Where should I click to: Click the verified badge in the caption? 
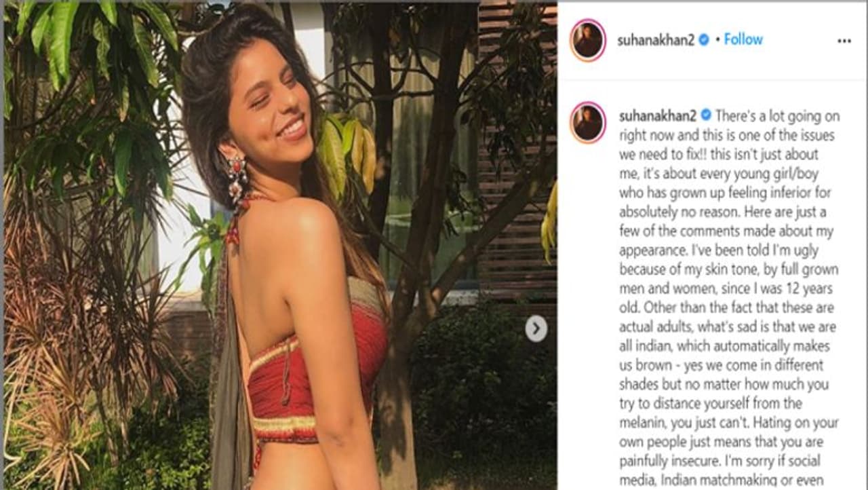click(x=705, y=115)
